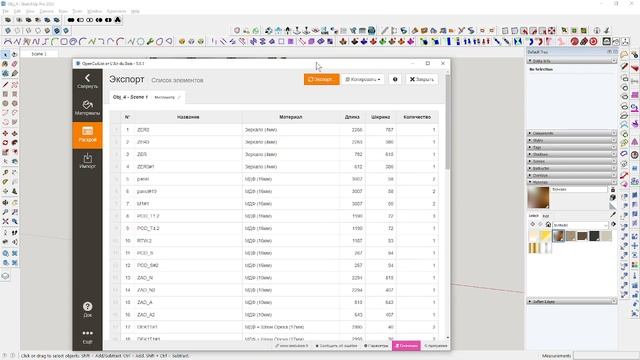640x360 pixels.
Task: Pick the dark gray material swatch
Action: [594, 236]
